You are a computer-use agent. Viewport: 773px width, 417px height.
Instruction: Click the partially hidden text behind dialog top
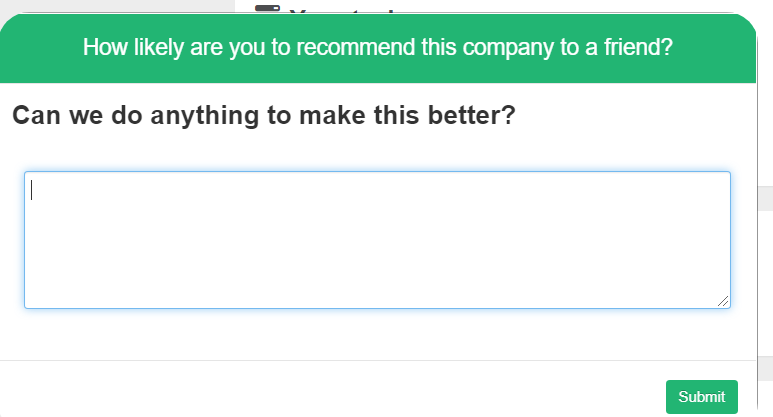(340, 9)
